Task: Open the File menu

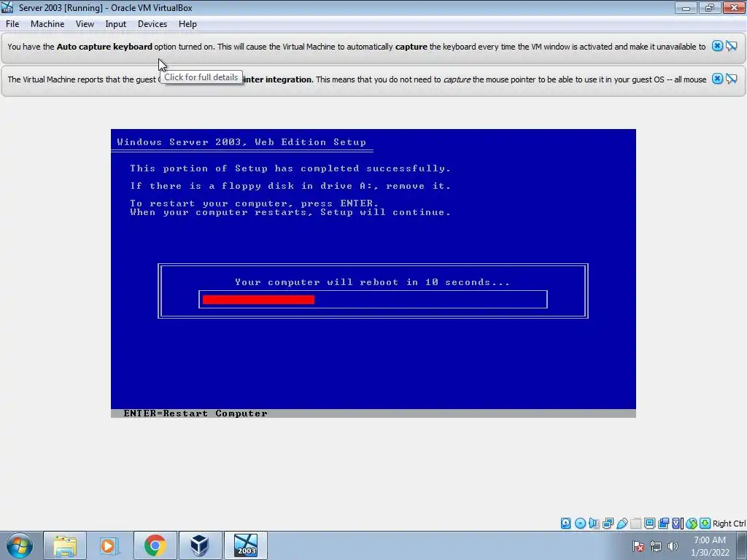Action: tap(12, 24)
